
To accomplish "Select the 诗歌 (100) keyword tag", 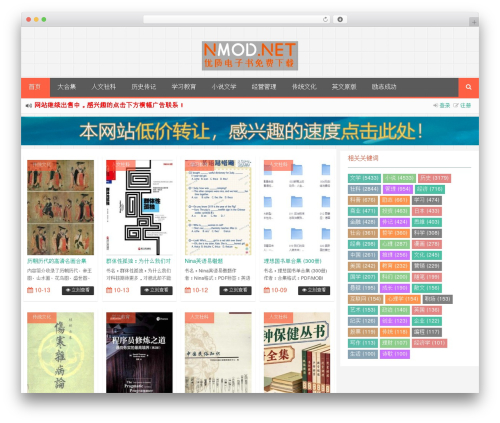I will pyautogui.click(x=395, y=354).
